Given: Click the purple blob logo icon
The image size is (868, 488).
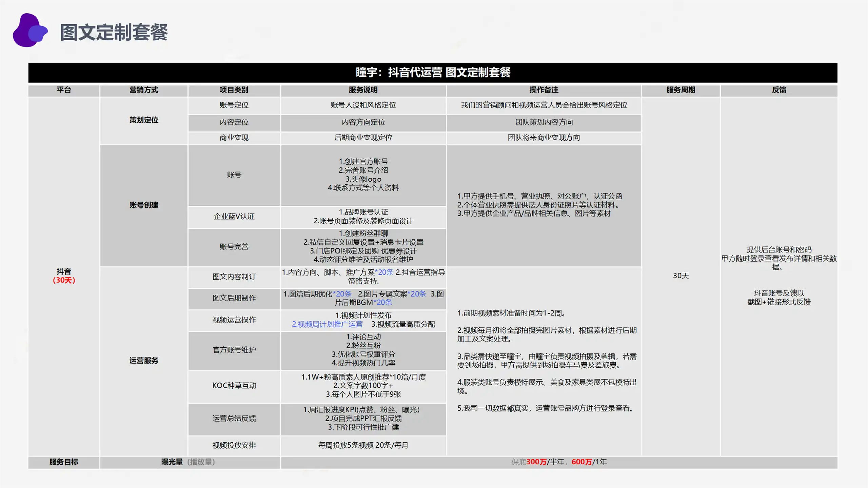Looking at the screenshot, I should pyautogui.click(x=30, y=30).
